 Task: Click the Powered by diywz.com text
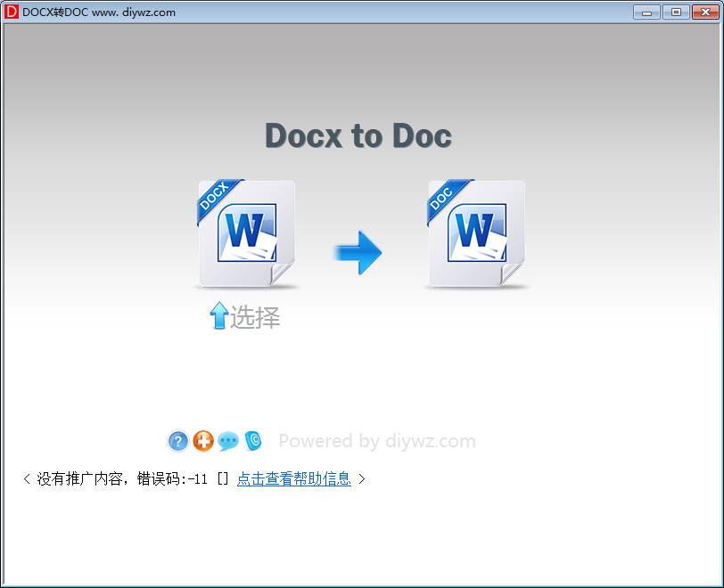click(x=377, y=441)
